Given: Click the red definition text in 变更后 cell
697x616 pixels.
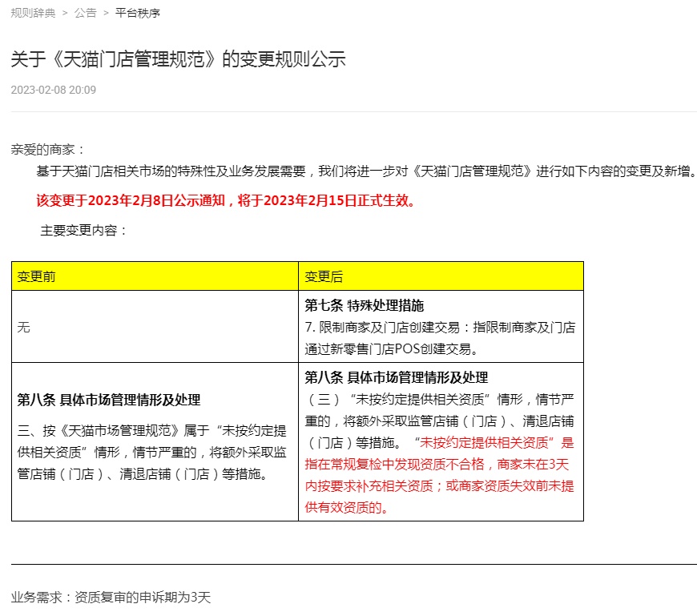Looking at the screenshot, I should pyautogui.click(x=439, y=475).
